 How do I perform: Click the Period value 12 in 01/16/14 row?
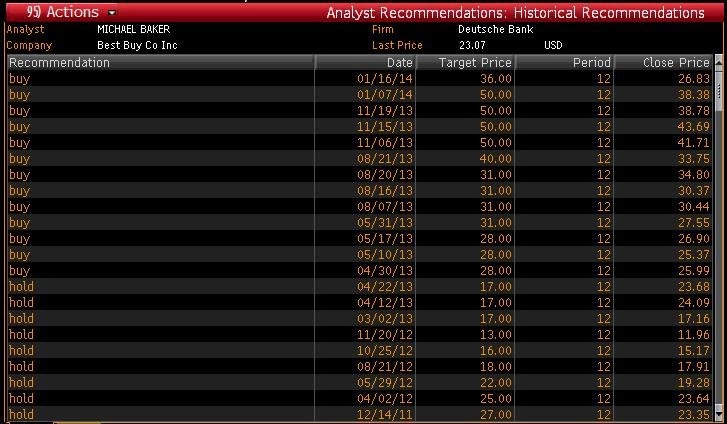(x=604, y=79)
